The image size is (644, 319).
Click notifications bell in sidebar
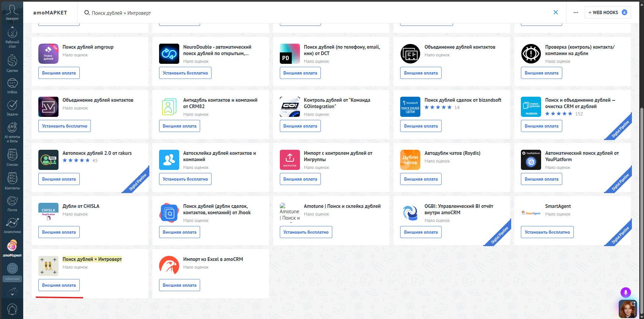[12, 309]
